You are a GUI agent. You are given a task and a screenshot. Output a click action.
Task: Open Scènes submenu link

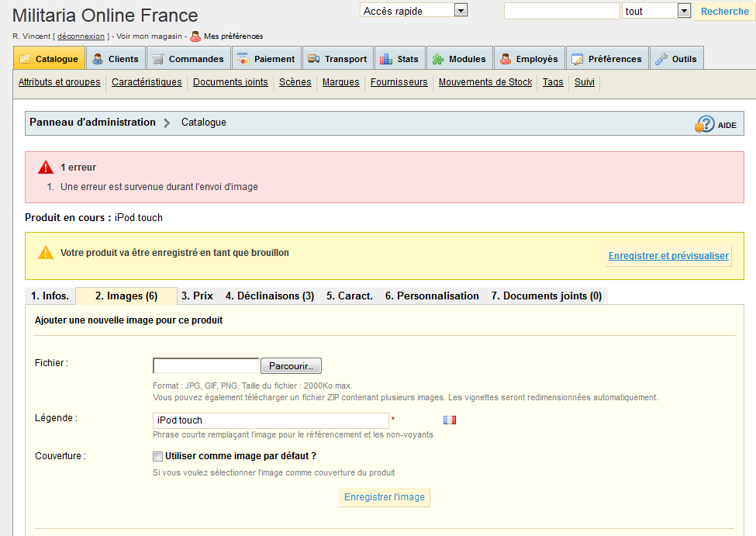295,82
